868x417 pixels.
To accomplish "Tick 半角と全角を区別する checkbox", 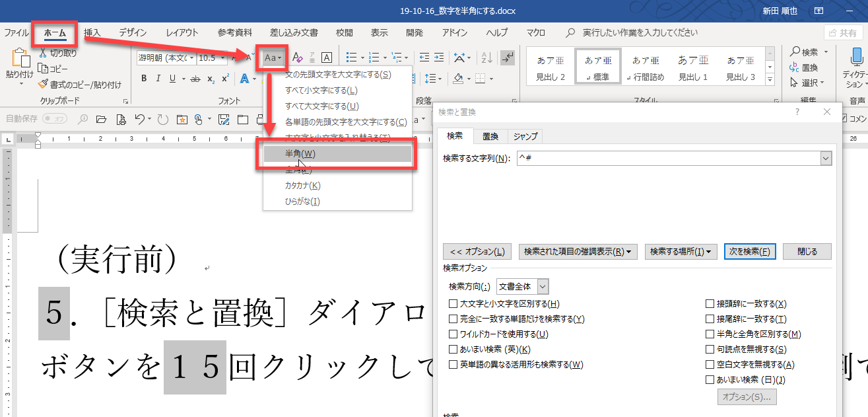I will [x=710, y=334].
